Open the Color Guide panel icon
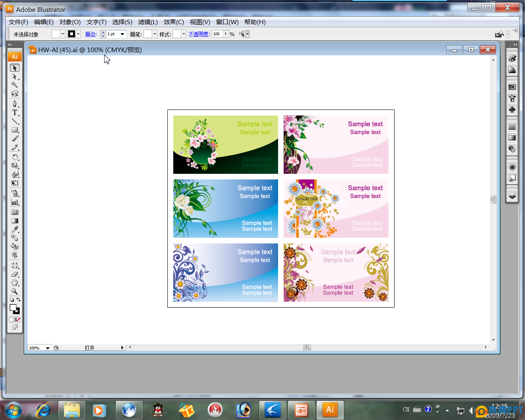The image size is (525, 420). (x=512, y=70)
